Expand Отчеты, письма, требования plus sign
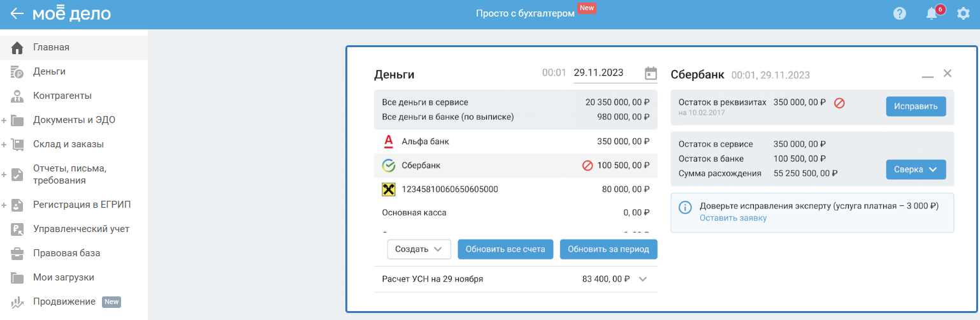This screenshot has height=320, width=980. pos(4,175)
